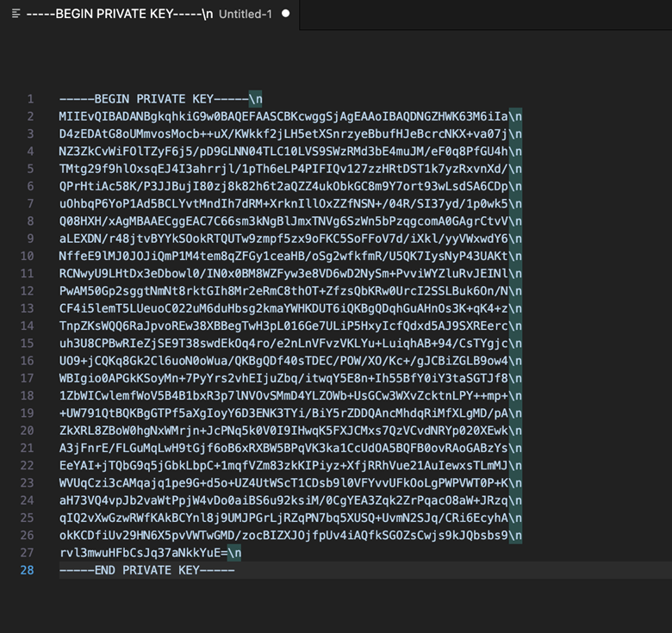
Task: Click the line starting with 'D4zEDAtG8oUMmvosMocb'
Action: point(290,134)
